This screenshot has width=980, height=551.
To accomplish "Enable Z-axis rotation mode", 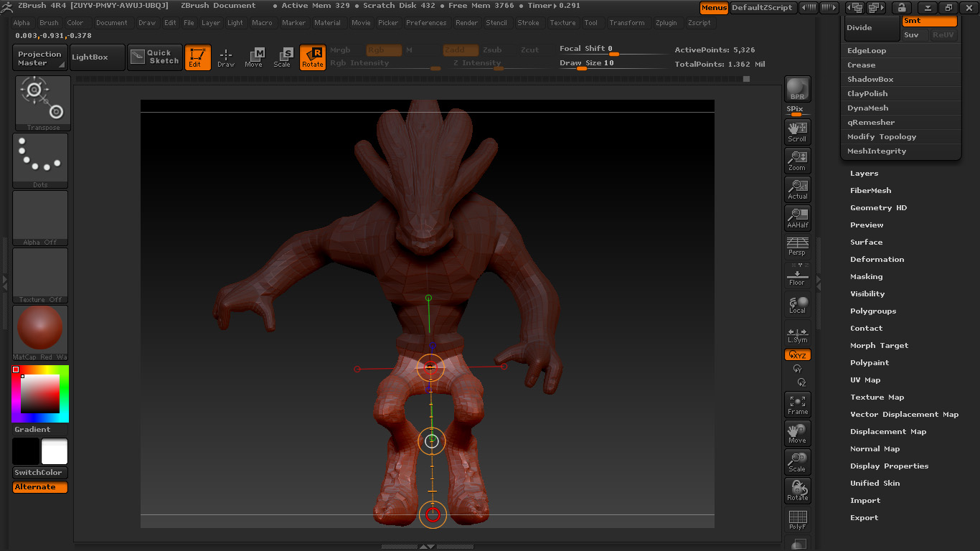I will coord(801,382).
